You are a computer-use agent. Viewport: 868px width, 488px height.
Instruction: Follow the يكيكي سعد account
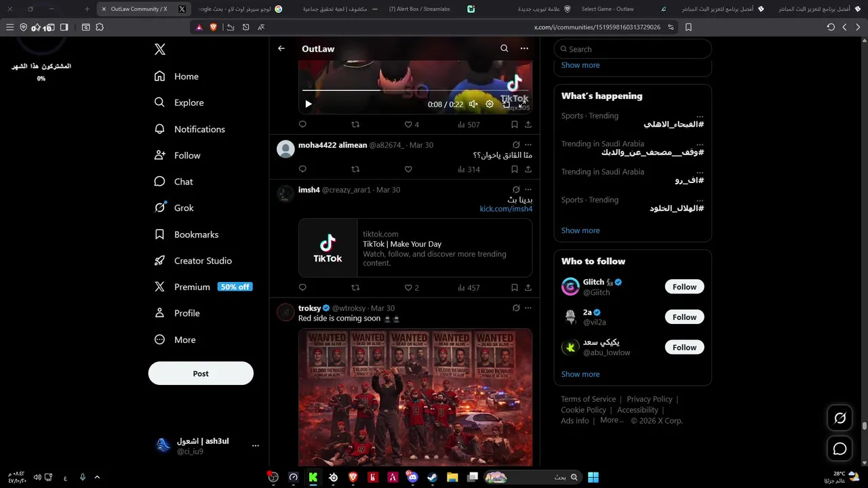coord(684,347)
